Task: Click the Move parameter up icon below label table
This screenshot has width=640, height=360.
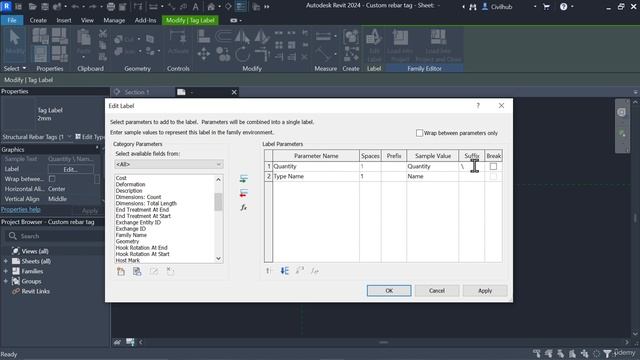Action: [x=268, y=271]
